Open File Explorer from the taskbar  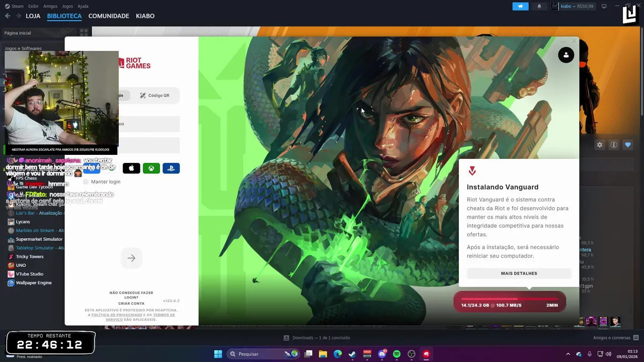click(x=323, y=354)
